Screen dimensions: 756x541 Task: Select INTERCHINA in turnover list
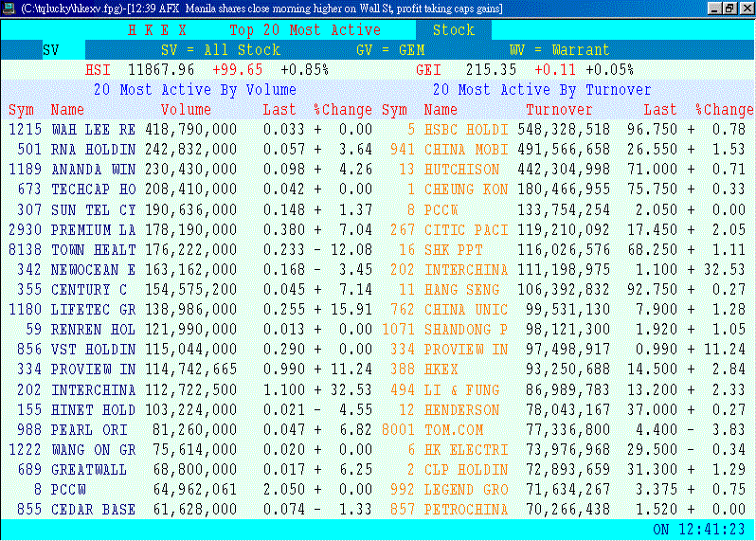(x=568, y=269)
